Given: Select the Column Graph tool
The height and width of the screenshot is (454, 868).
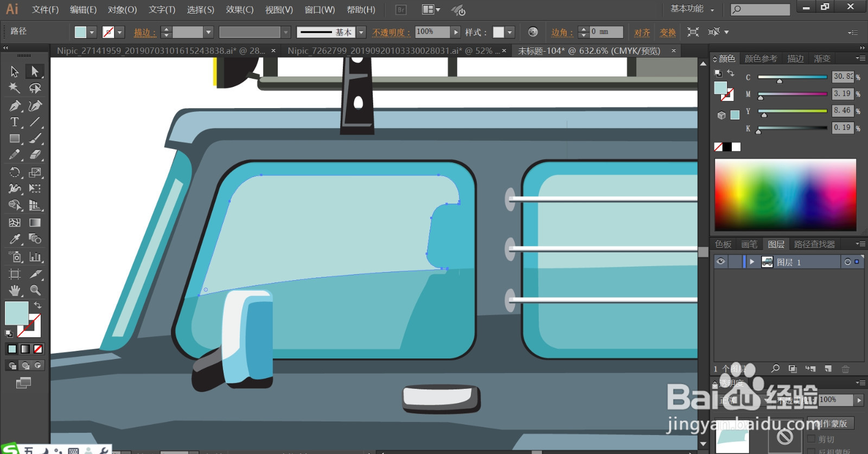Looking at the screenshot, I should click(35, 257).
